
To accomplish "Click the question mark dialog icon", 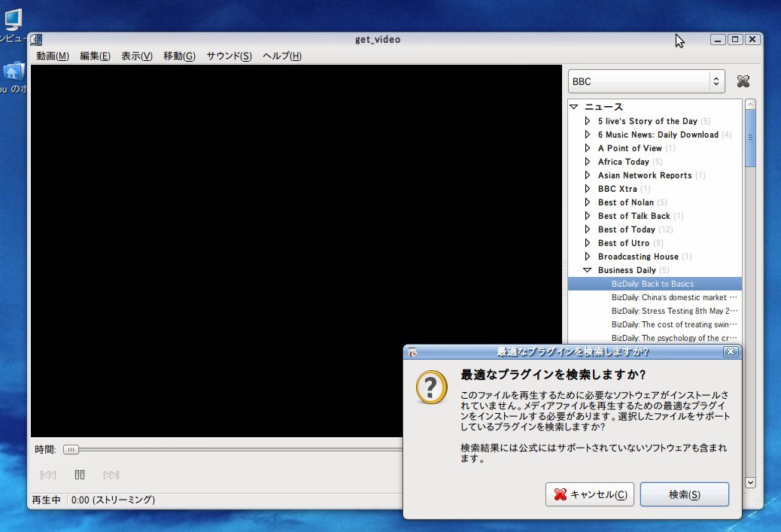I will tap(431, 387).
